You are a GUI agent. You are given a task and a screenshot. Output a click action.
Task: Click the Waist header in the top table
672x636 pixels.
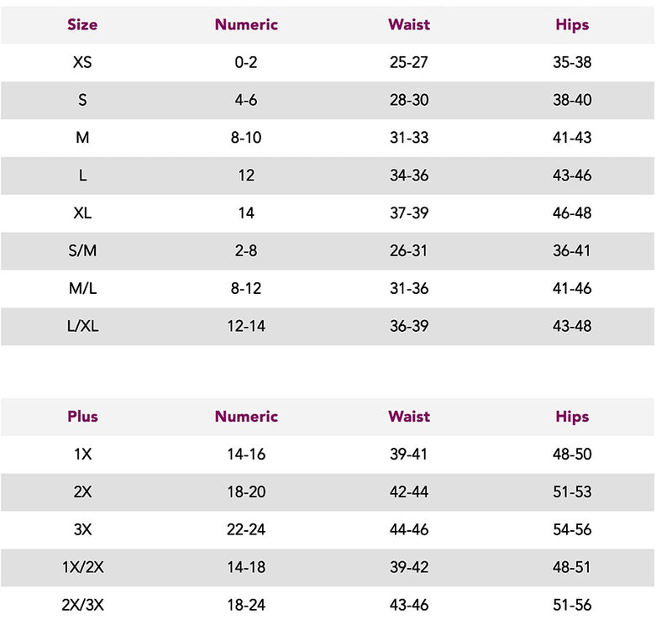[409, 24]
